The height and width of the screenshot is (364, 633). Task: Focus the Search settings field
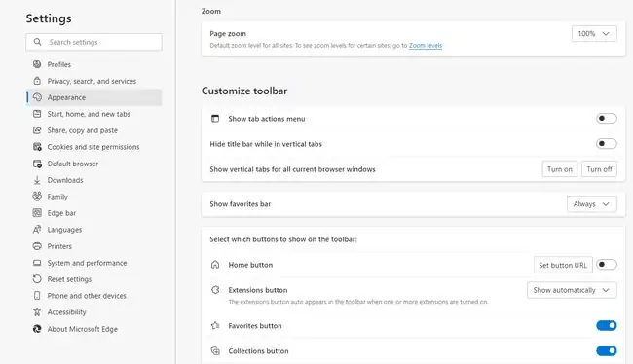coord(94,42)
